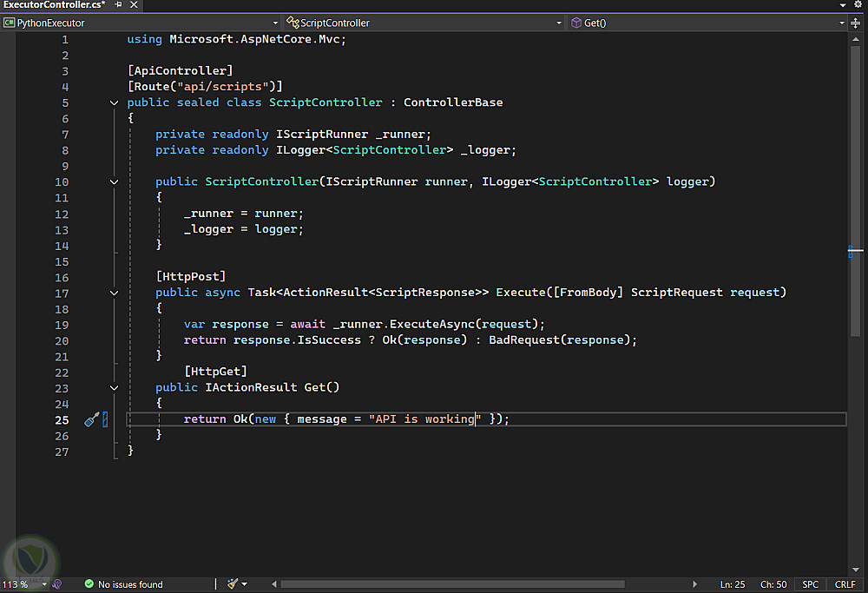Collapse the ScriptController constructor block
The width and height of the screenshot is (868, 593).
(115, 182)
